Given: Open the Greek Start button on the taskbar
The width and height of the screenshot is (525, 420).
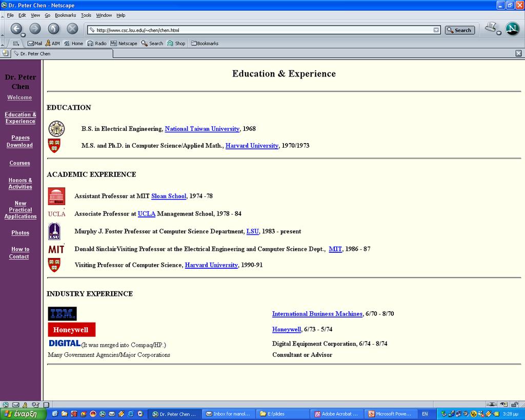Looking at the screenshot, I should point(23,414).
